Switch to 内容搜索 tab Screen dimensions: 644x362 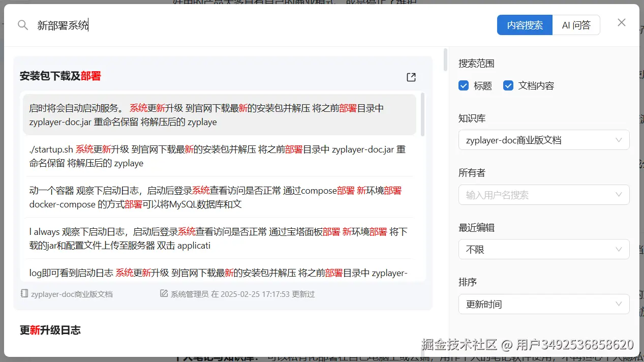[x=525, y=25]
